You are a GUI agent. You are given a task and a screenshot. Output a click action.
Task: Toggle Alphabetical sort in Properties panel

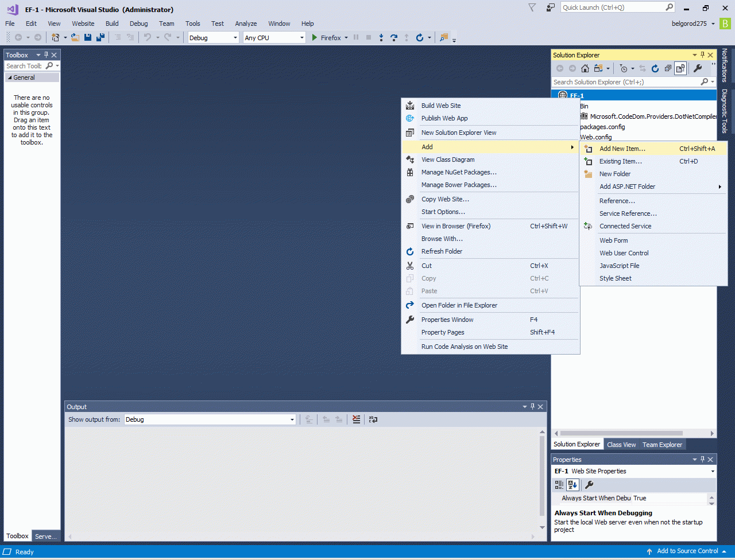(572, 485)
